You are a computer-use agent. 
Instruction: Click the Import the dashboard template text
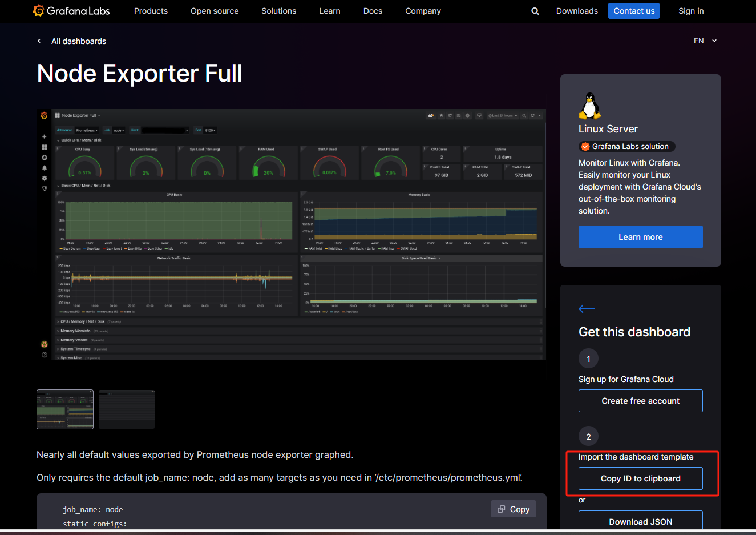tap(636, 457)
